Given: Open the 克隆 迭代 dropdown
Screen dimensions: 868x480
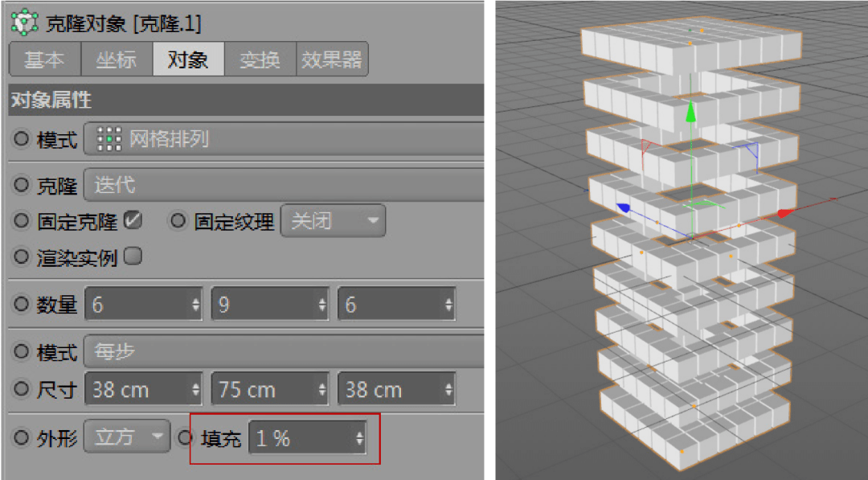Looking at the screenshot, I should [284, 185].
